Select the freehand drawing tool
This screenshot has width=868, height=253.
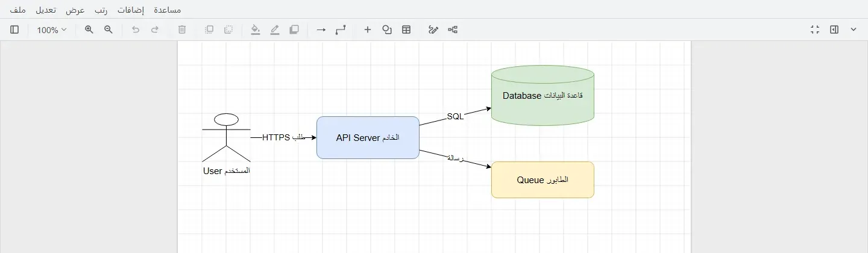pyautogui.click(x=433, y=30)
